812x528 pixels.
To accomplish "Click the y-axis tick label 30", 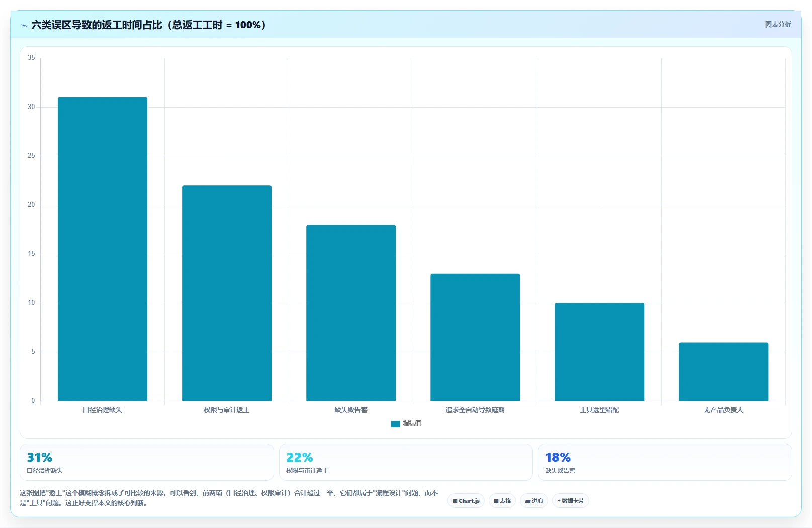I will [31, 107].
